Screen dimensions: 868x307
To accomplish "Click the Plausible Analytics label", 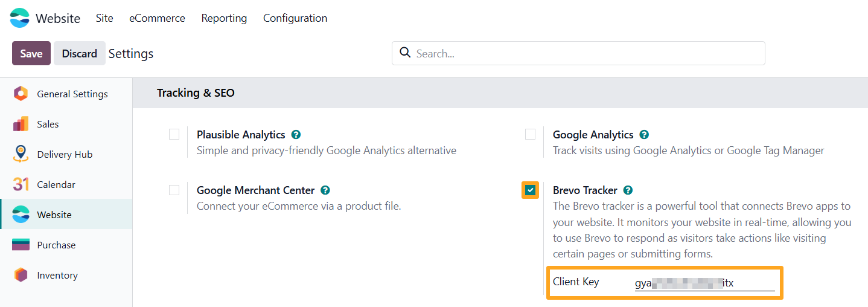I will click(241, 135).
